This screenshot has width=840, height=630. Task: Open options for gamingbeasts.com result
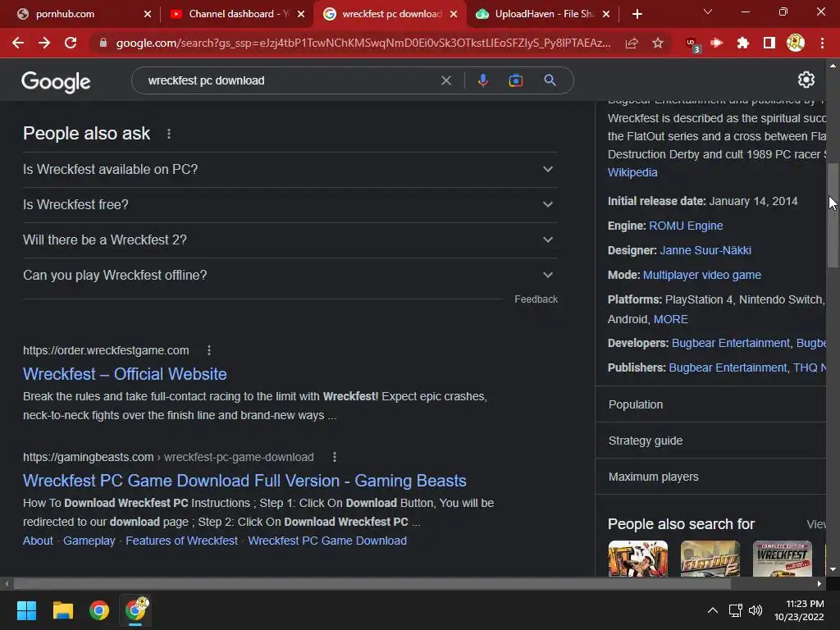click(335, 457)
